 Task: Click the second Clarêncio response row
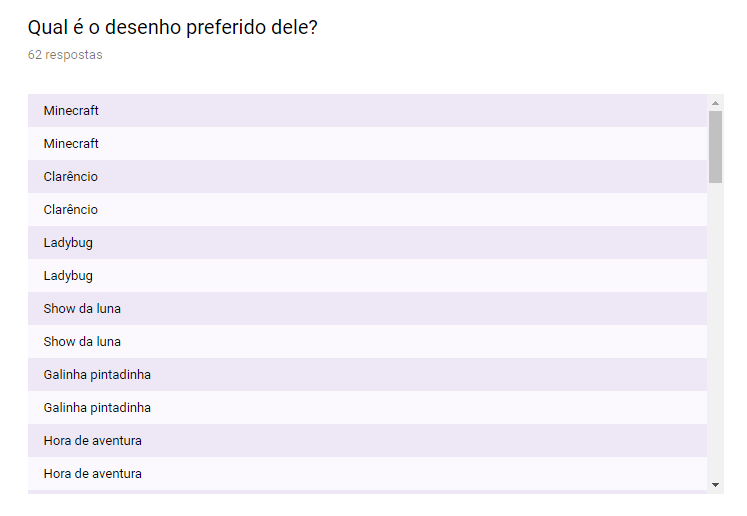(367, 210)
